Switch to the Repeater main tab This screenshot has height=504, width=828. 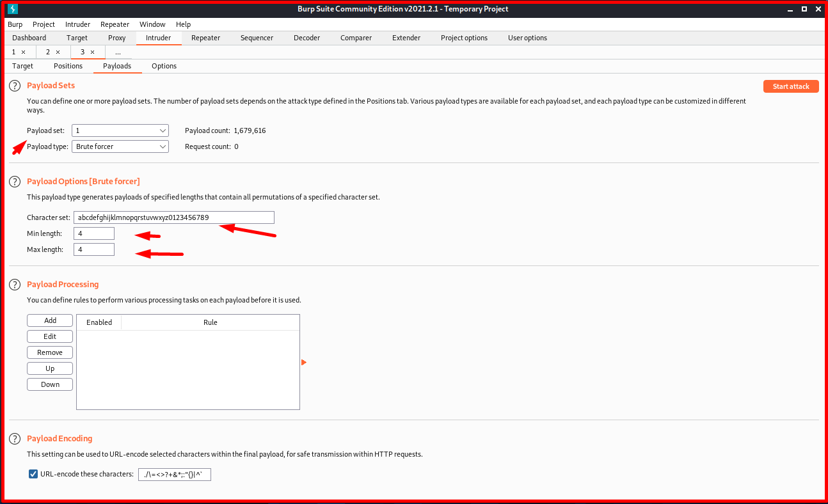[x=206, y=38]
